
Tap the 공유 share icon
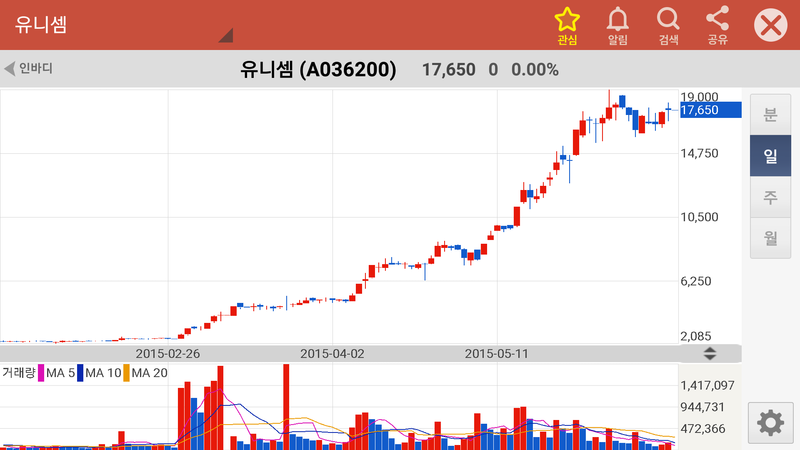pyautogui.click(x=717, y=25)
